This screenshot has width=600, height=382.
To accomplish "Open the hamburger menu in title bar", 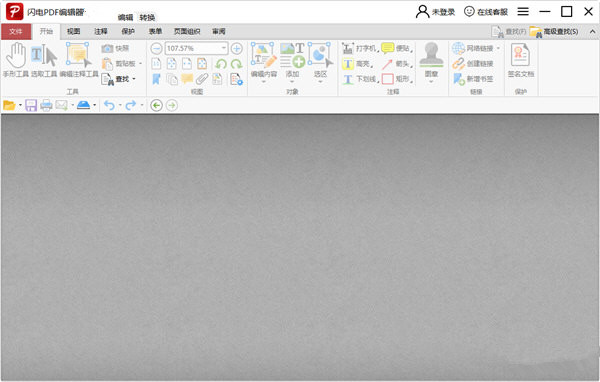I will tap(523, 11).
